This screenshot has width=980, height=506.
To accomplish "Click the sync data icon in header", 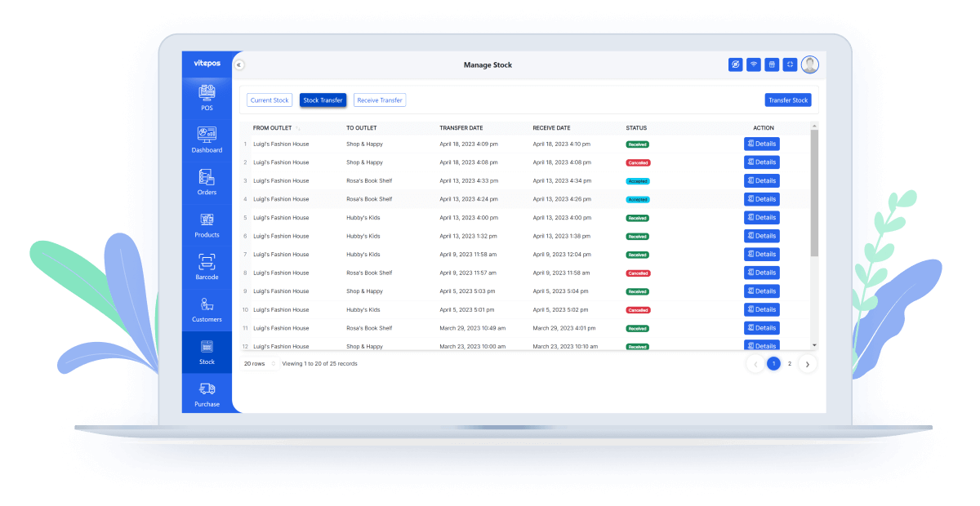I will click(x=735, y=64).
